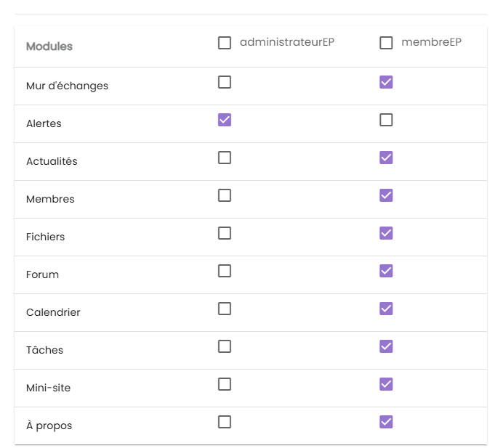
Task: Enable Mur d'échanges for administrateurEP
Action: [x=225, y=82]
